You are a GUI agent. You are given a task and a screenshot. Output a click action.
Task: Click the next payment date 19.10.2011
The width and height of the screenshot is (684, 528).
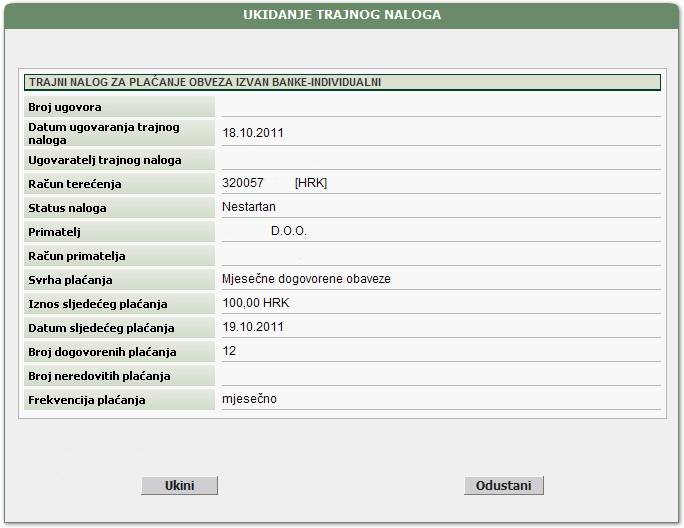click(253, 327)
